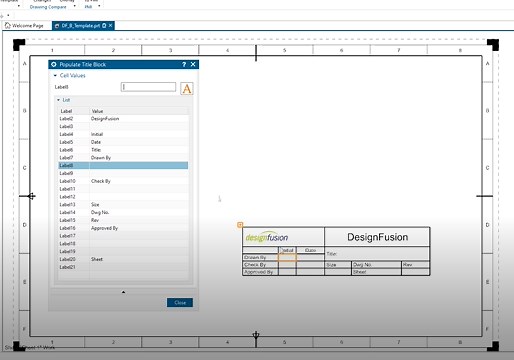Select the Label11 row in list

coord(123,189)
